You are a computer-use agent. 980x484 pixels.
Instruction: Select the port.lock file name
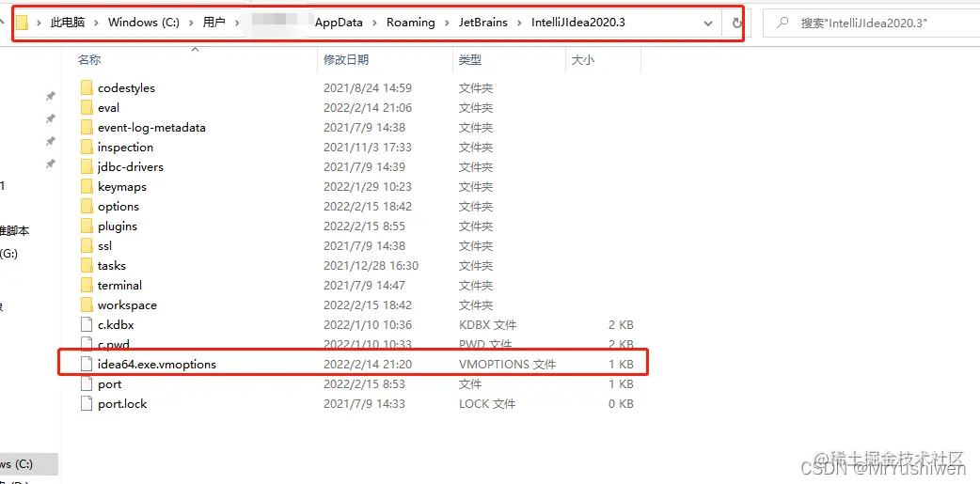[122, 404]
